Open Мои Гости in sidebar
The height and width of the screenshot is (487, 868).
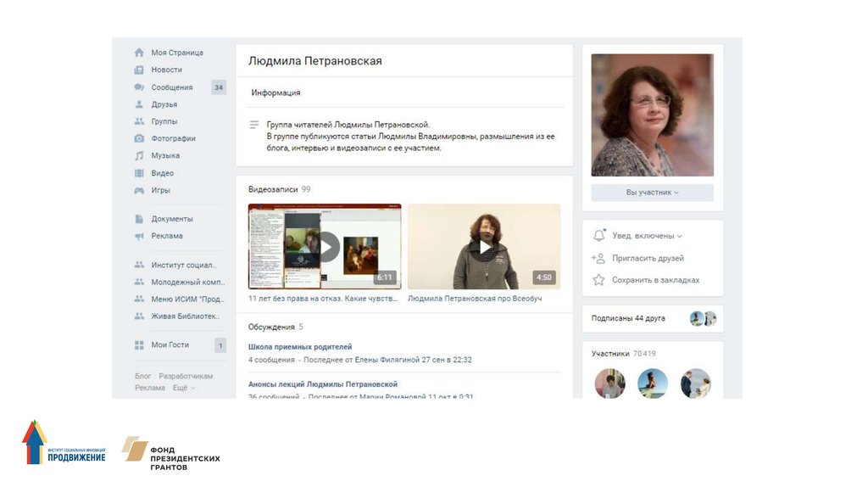pos(170,345)
